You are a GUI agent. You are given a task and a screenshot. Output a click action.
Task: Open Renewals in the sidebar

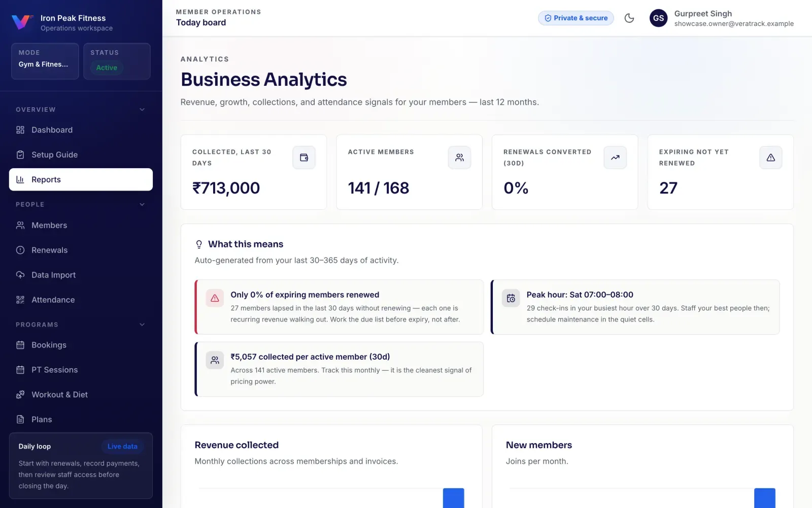(x=81, y=250)
